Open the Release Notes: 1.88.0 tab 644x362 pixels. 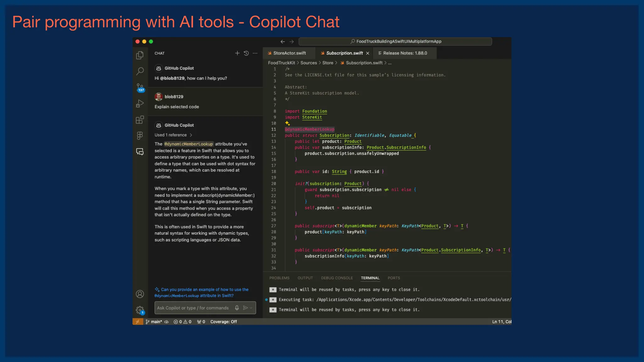405,53
